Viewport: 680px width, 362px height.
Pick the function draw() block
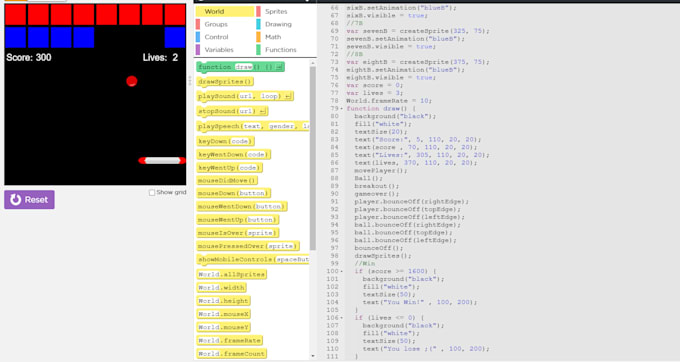point(241,67)
